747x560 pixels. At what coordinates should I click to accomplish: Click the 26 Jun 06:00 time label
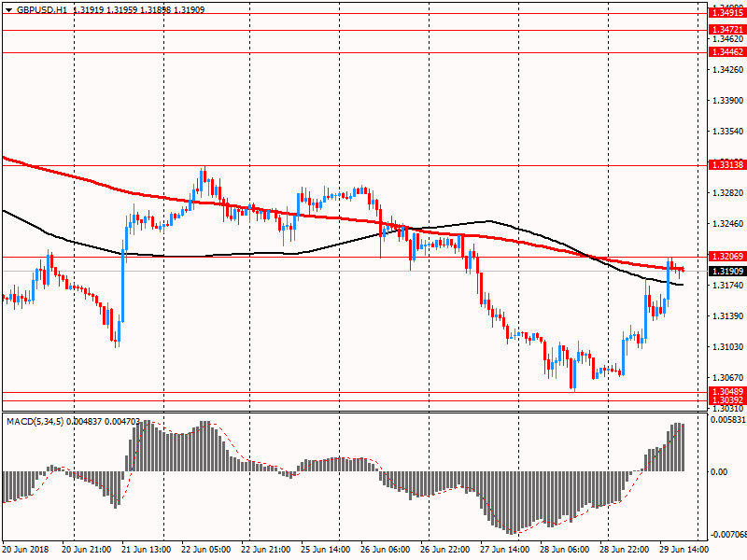(x=385, y=549)
